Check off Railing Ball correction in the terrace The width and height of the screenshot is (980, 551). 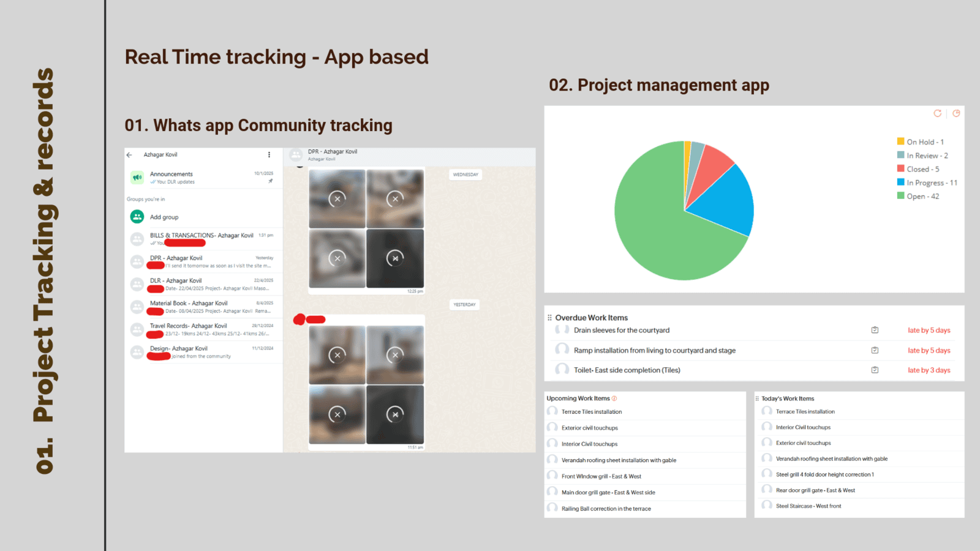pos(552,508)
